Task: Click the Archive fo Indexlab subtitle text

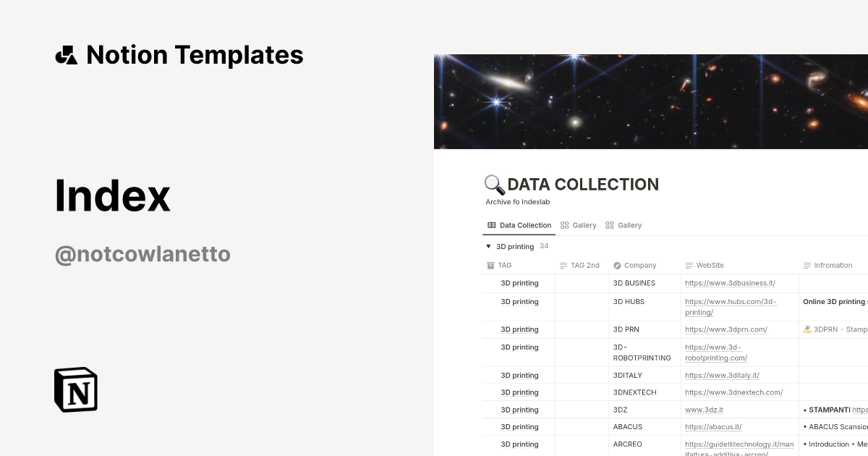Action: pos(518,202)
